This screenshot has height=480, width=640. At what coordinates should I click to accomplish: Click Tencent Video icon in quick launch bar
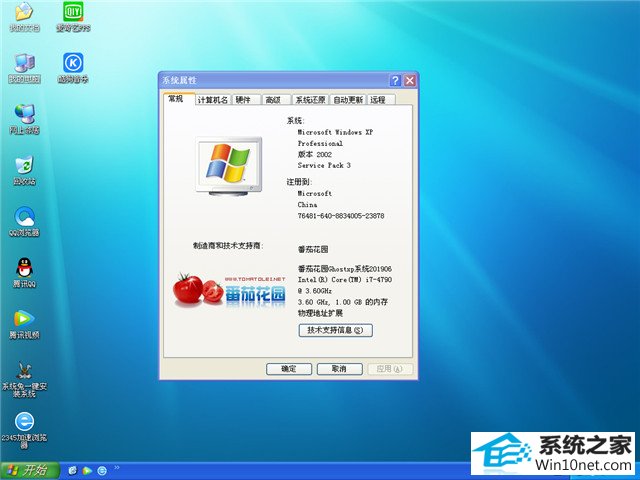coord(87,471)
